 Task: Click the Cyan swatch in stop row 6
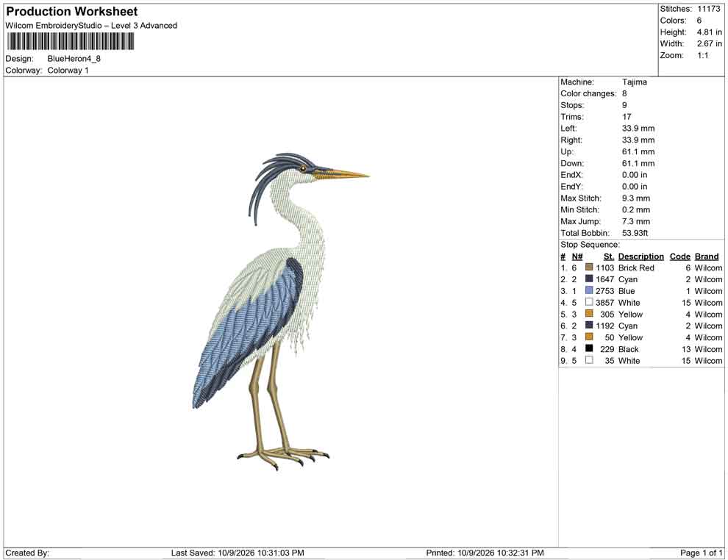(589, 326)
